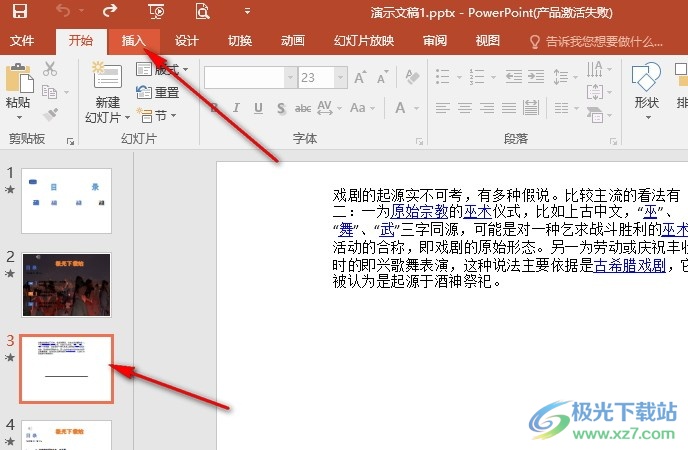The height and width of the screenshot is (450, 688).
Task: Increase font size icon
Action: [x=360, y=78]
